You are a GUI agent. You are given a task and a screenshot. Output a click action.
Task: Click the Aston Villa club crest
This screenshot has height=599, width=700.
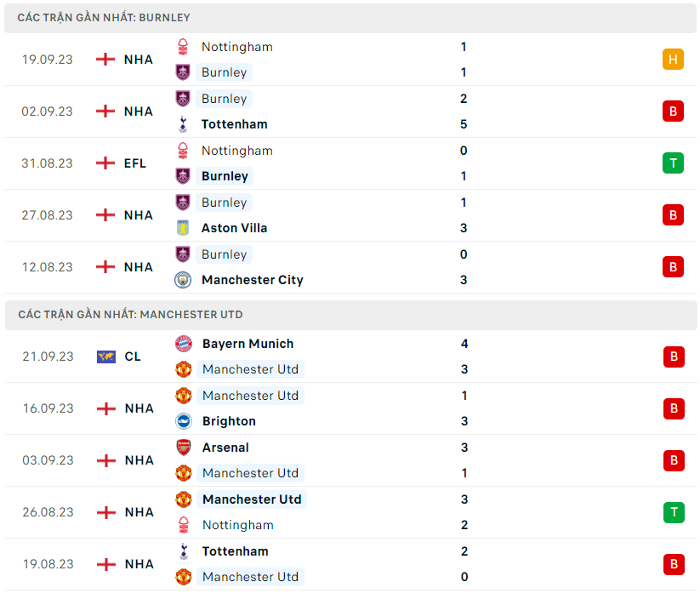tap(183, 228)
